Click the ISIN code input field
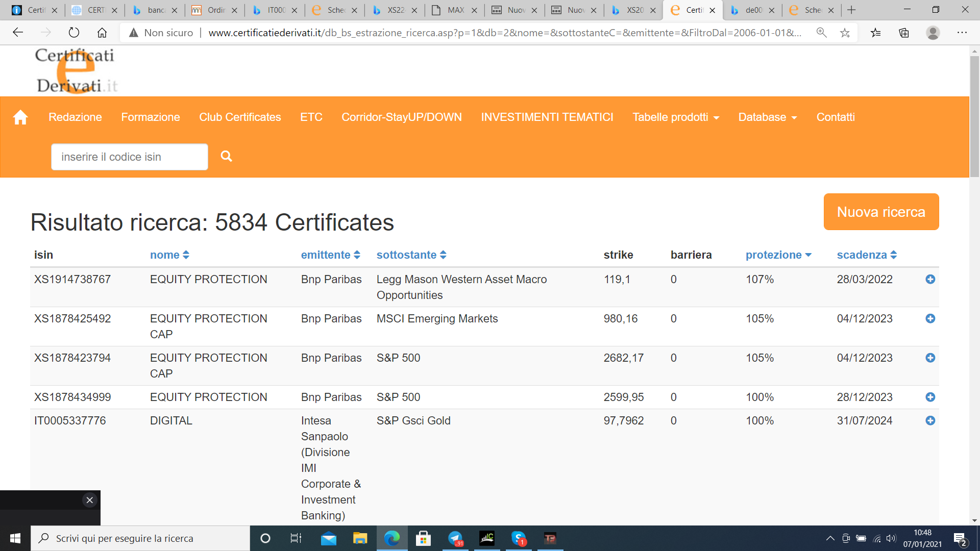 [130, 157]
